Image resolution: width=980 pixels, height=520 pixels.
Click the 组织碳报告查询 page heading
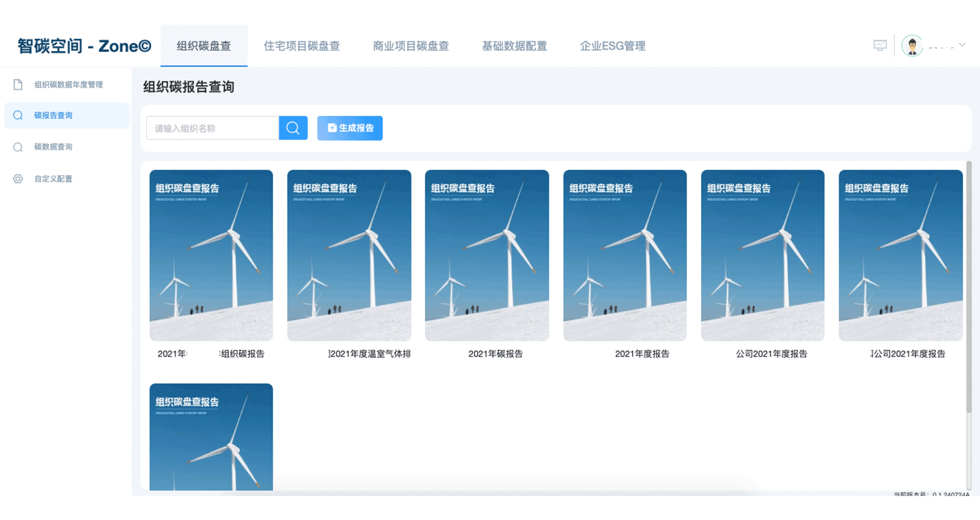coord(189,87)
